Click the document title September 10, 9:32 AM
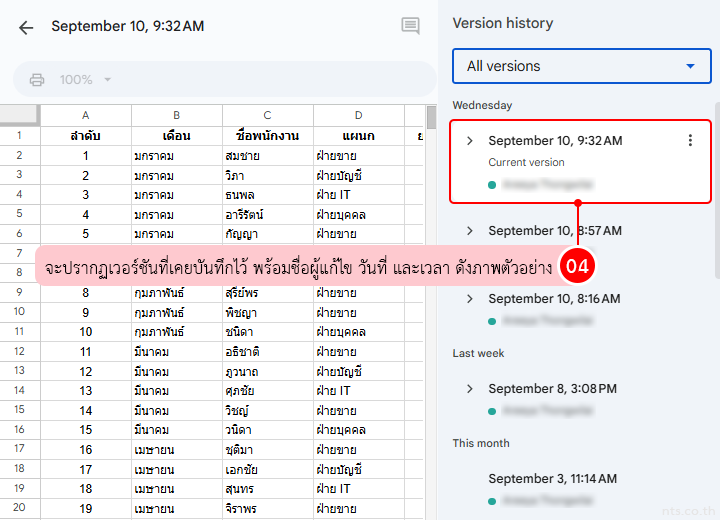This screenshot has height=520, width=720. [127, 27]
